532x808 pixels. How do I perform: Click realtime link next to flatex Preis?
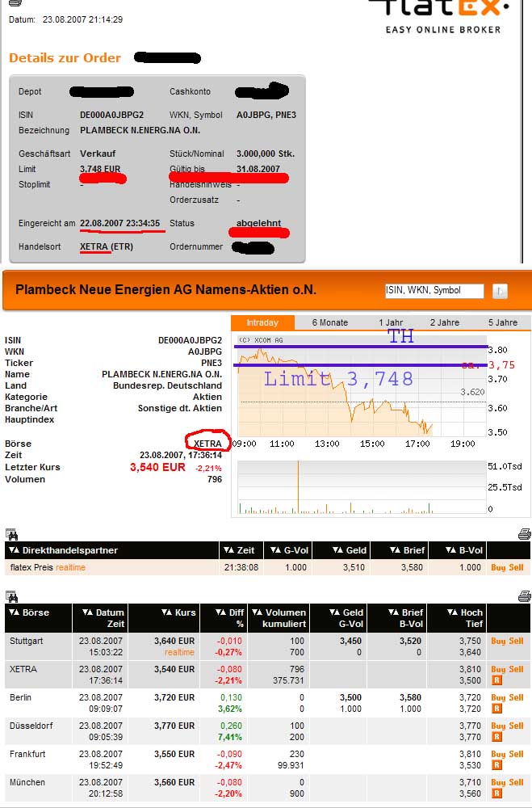[x=70, y=567]
